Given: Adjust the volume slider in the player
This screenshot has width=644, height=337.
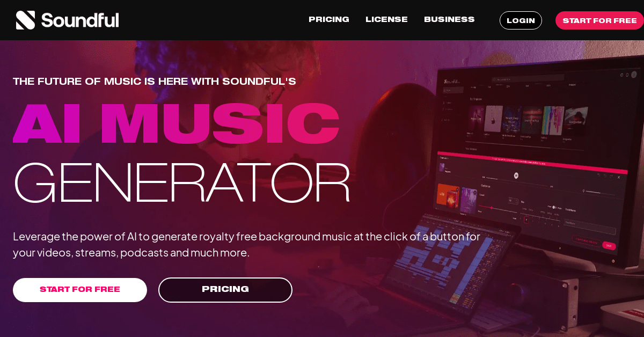Looking at the screenshot, I should [x=599, y=191].
